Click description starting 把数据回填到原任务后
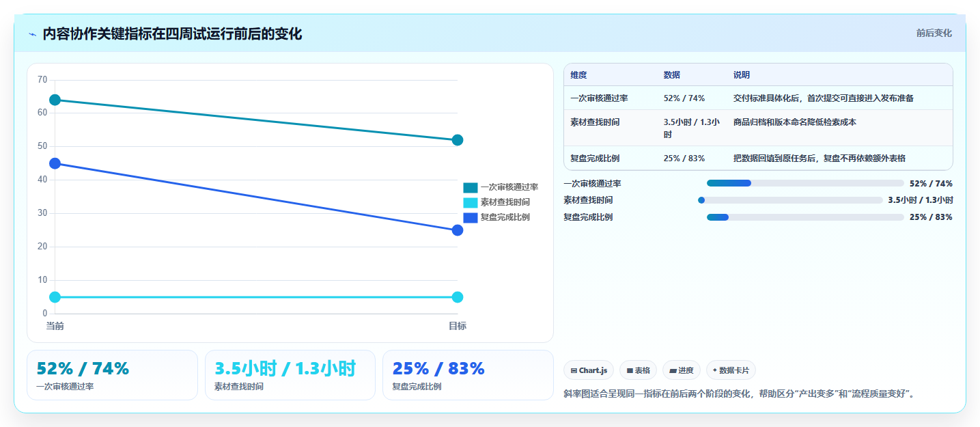 [x=819, y=158]
